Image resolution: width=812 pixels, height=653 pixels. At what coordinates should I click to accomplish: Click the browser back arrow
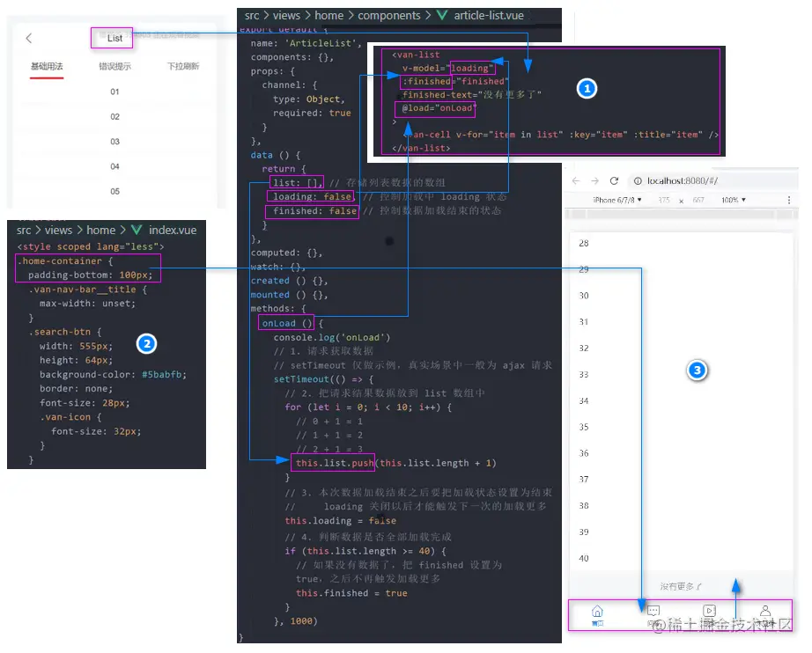[x=576, y=180]
